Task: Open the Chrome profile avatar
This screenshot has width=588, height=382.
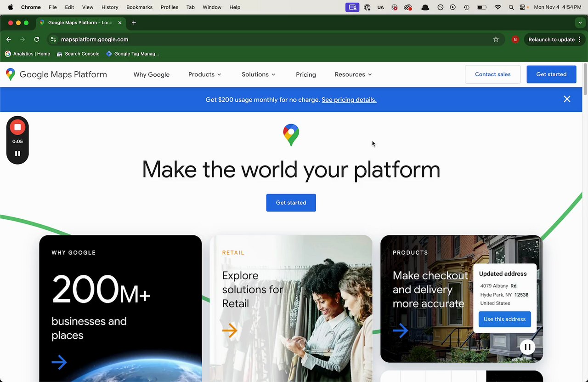Action: coord(515,40)
